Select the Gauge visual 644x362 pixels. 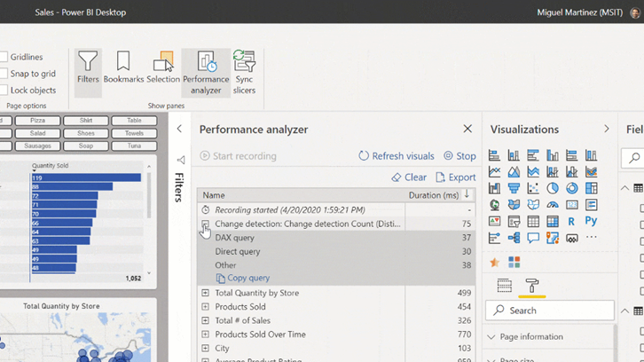[553, 205]
